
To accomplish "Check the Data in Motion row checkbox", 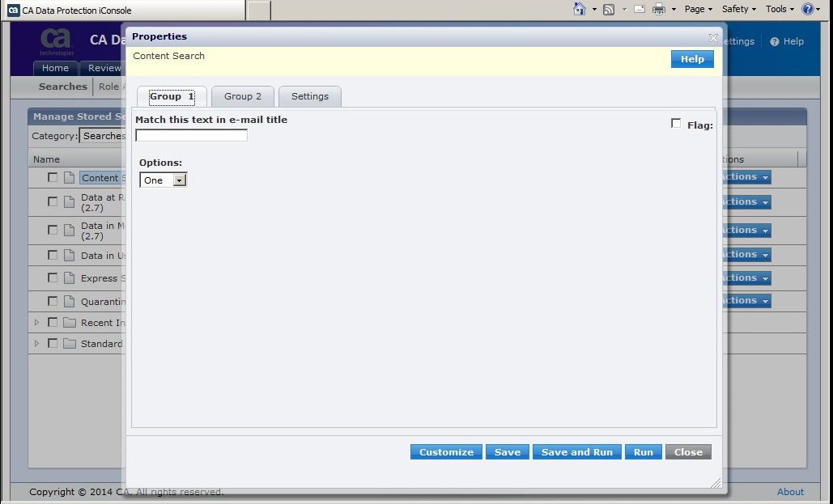I will click(x=53, y=230).
